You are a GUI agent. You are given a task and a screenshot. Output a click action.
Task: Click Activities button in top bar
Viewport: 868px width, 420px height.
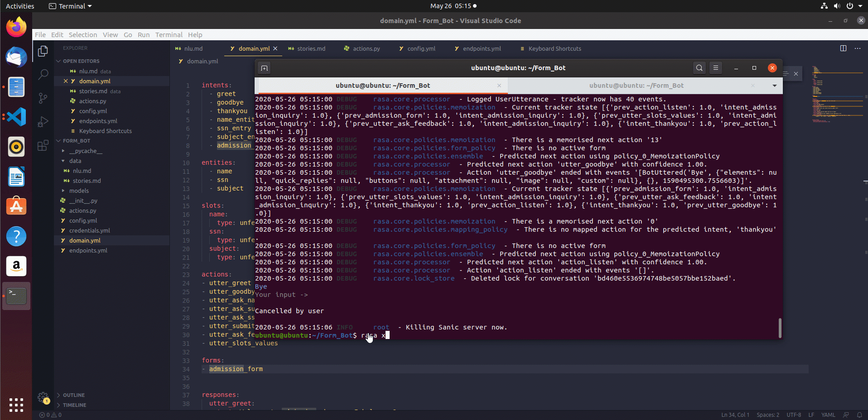(20, 6)
